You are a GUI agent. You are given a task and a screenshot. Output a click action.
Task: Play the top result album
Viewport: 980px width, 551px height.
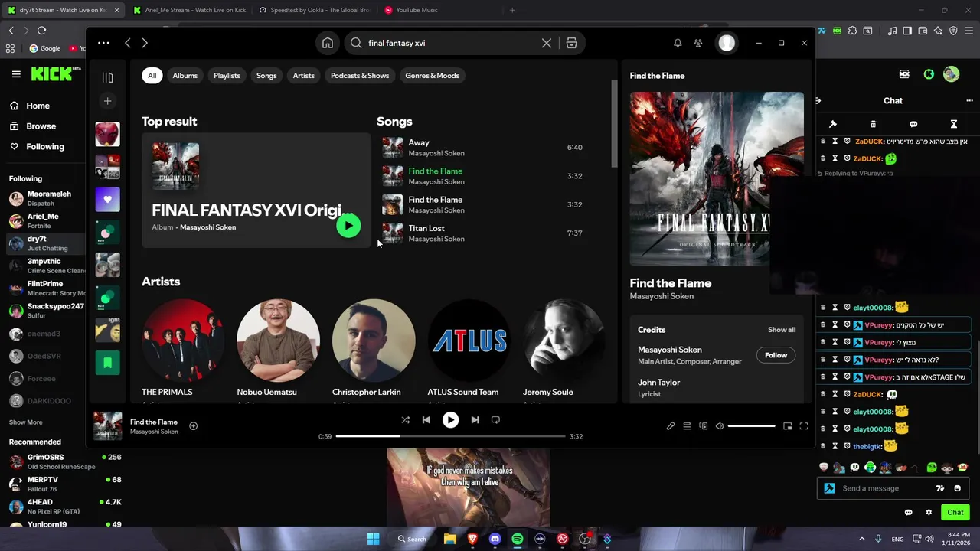tap(348, 226)
